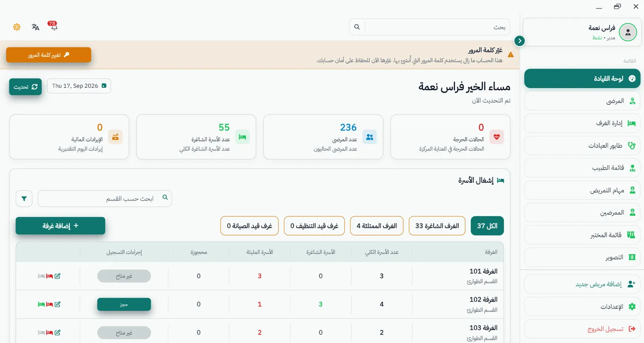This screenshot has height=343, width=644.
Task: Open notifications with the 78 badge
Action: click(x=53, y=26)
